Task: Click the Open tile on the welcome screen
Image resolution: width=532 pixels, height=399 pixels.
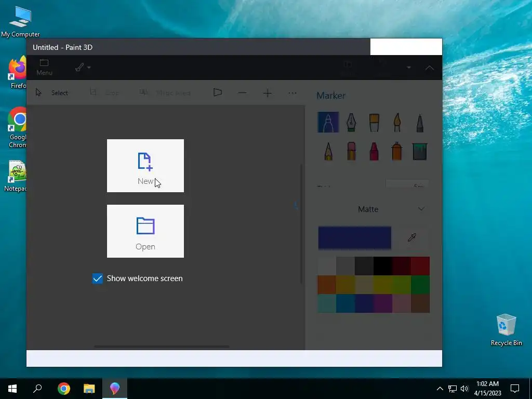Action: [145, 231]
